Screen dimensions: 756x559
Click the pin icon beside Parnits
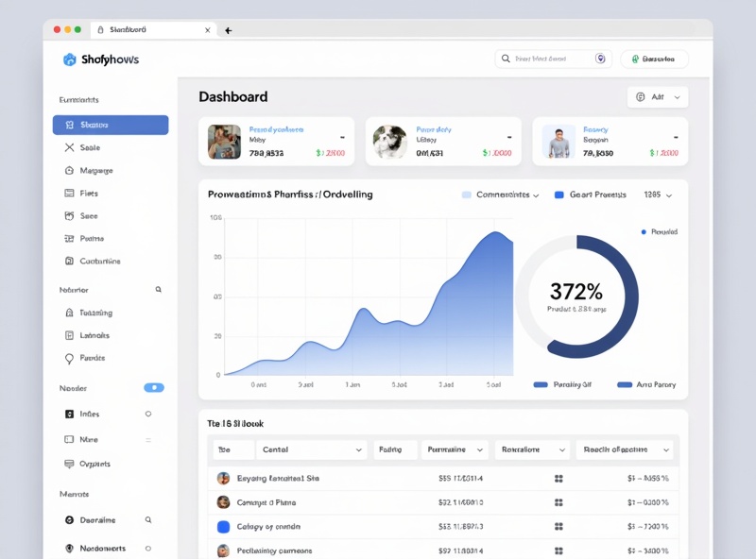coord(69,359)
